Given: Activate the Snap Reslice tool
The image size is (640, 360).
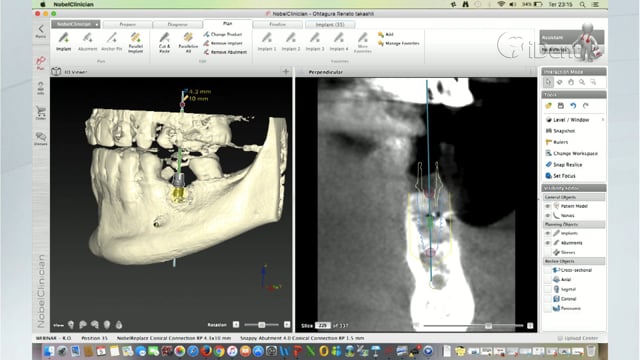Looking at the screenshot, I should coord(564,164).
